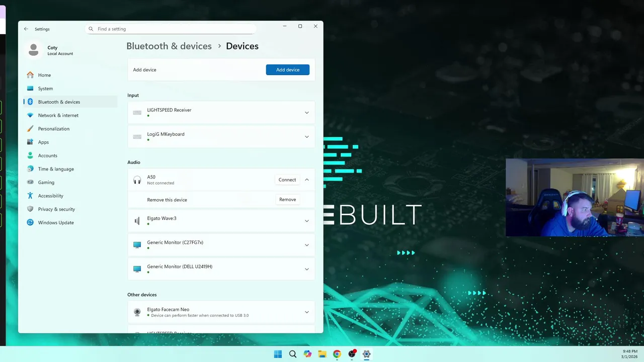Image resolution: width=644 pixels, height=362 pixels.
Task: Click the search magnifier in Find a setting
Action: tap(91, 29)
